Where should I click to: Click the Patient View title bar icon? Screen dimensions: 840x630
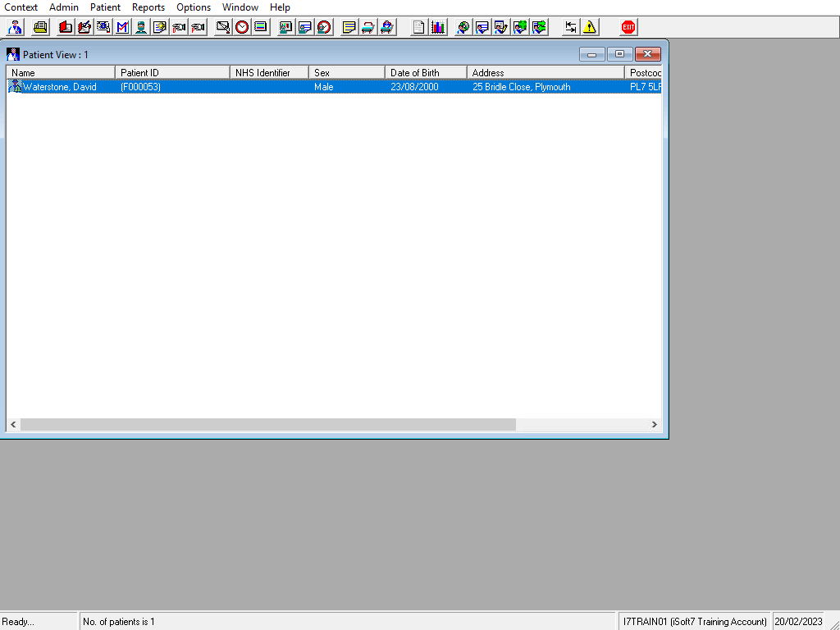pyautogui.click(x=13, y=54)
